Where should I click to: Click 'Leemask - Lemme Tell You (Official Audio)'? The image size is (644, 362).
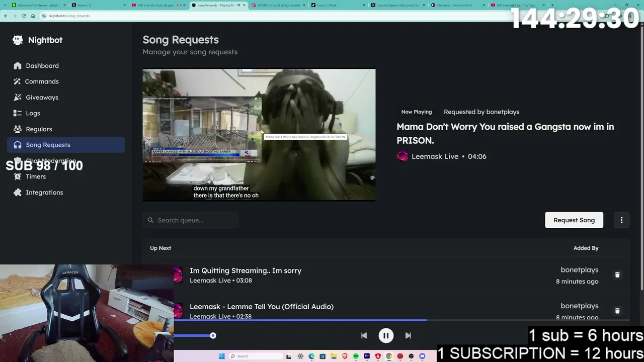[262, 306]
